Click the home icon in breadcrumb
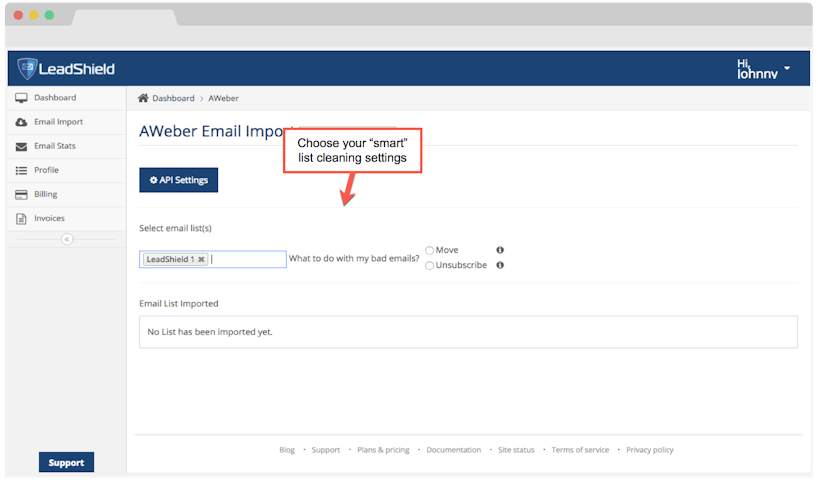 pos(143,98)
